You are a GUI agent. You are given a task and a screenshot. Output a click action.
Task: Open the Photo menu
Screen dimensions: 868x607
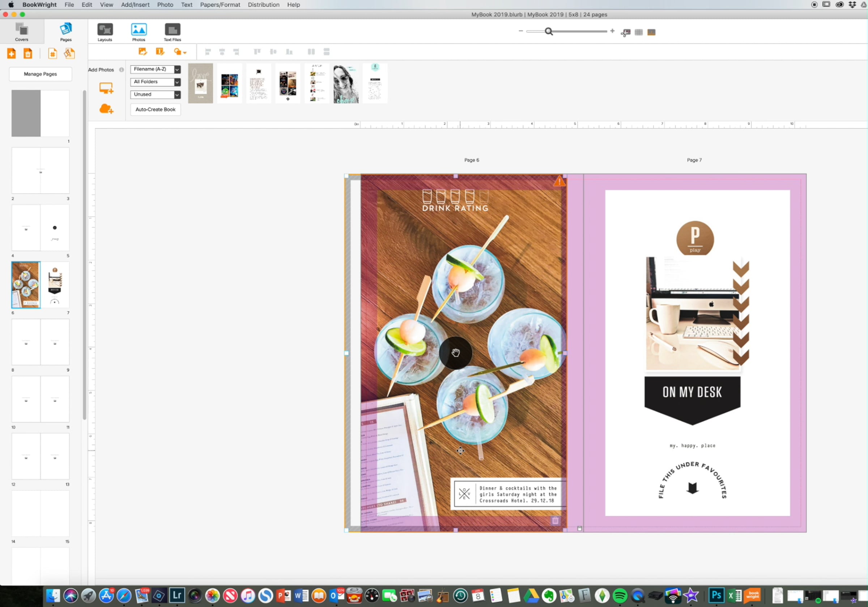click(x=165, y=5)
